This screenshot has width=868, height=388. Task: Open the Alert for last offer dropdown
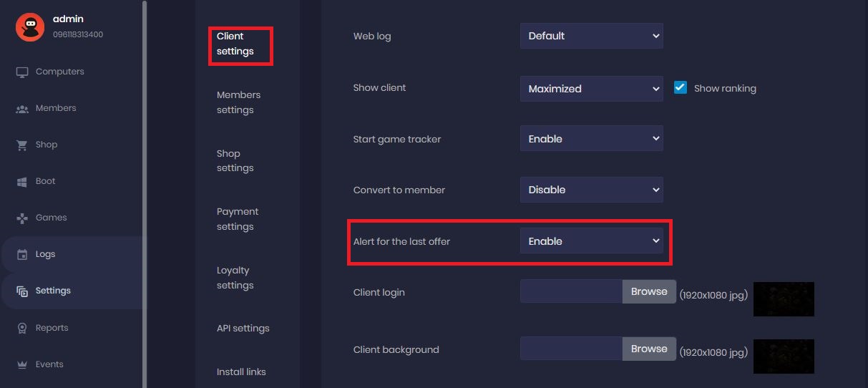tap(591, 241)
